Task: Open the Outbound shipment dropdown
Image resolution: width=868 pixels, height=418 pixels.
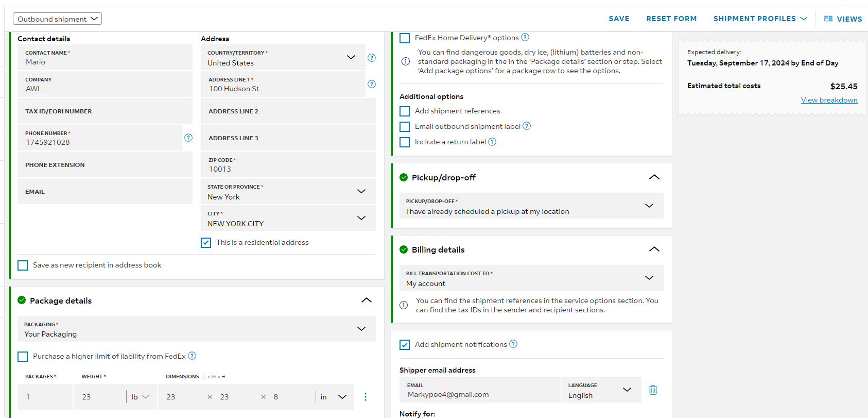Action: (x=57, y=19)
